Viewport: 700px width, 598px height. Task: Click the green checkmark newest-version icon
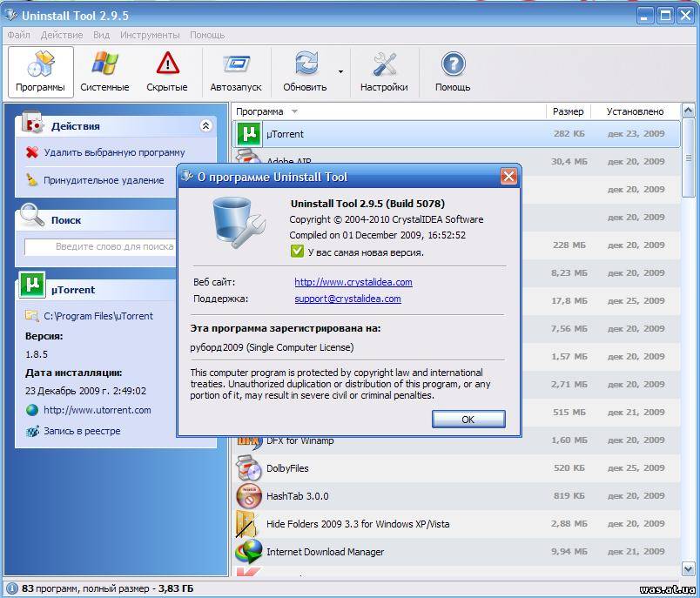click(x=297, y=252)
